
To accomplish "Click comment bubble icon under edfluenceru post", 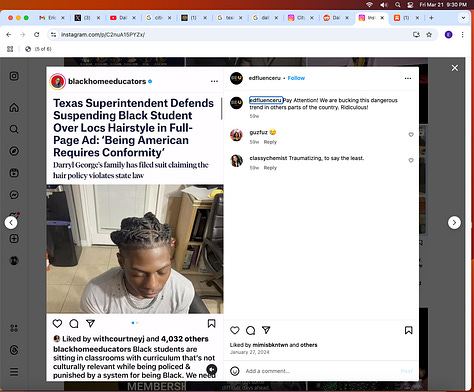I will pos(250,330).
